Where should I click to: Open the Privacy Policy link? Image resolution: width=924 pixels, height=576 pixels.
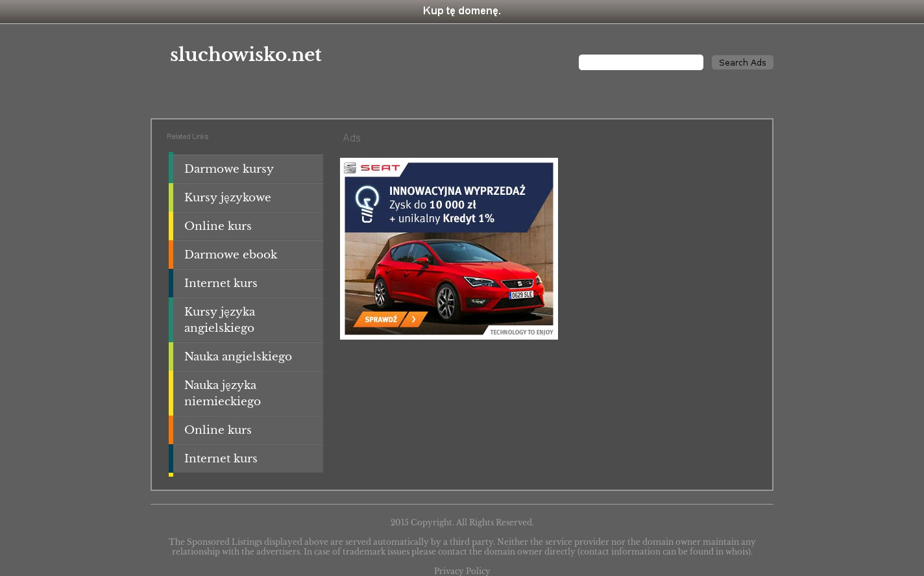(461, 571)
